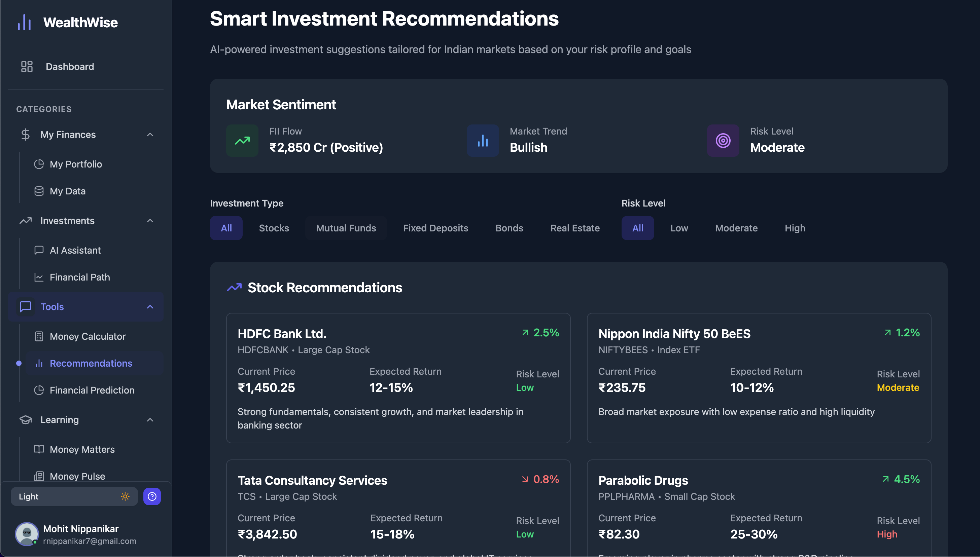This screenshot has width=980, height=557.
Task: Toggle the Light theme switch
Action: point(74,496)
